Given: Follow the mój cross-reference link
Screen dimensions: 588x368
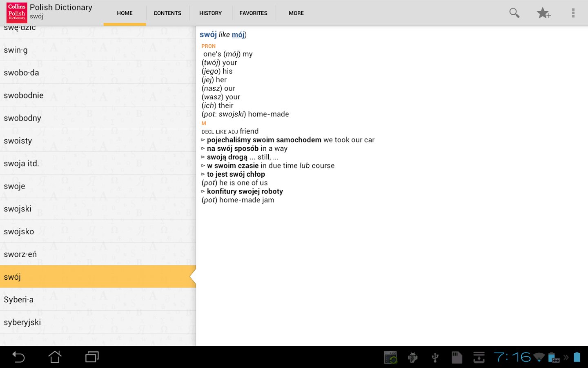Looking at the screenshot, I should tap(238, 35).
